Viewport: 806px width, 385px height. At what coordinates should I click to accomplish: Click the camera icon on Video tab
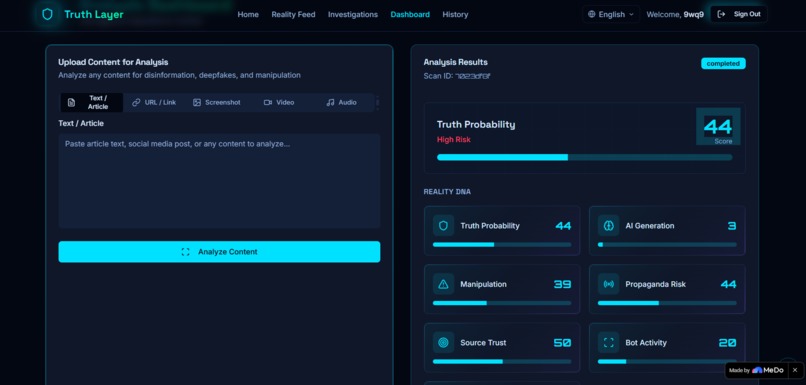coord(268,102)
